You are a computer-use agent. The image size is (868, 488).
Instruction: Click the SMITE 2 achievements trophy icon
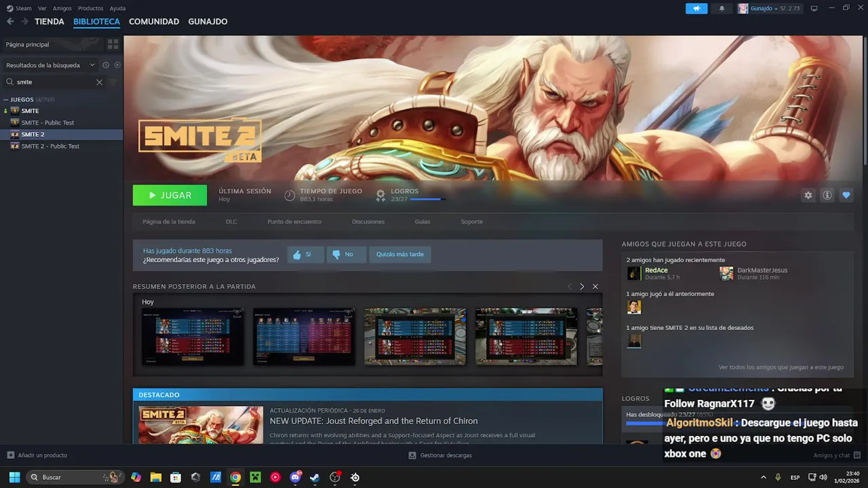380,195
